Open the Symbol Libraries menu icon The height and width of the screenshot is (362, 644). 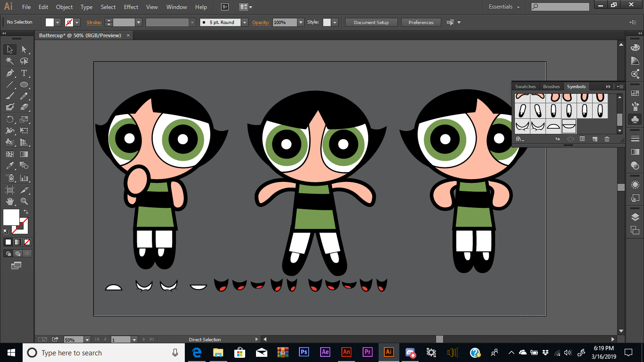(x=520, y=139)
